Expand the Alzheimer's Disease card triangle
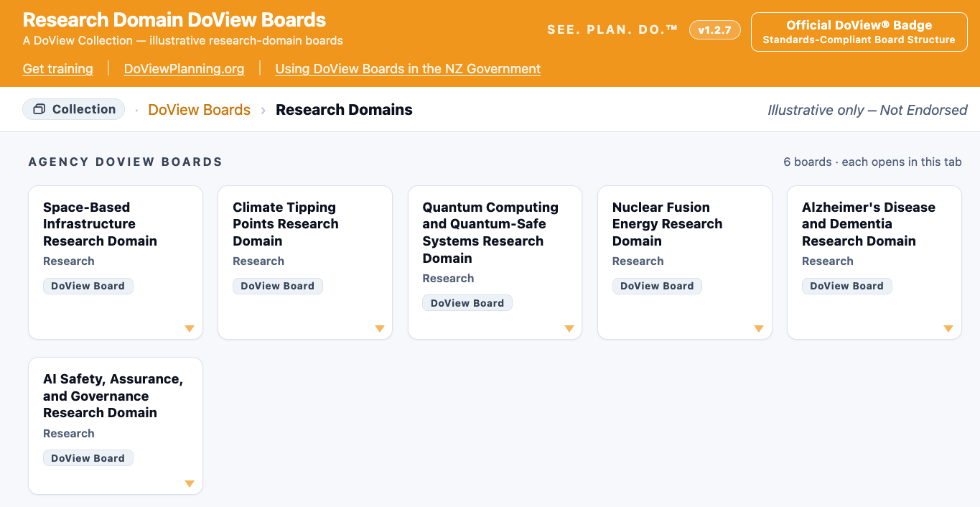The width and height of the screenshot is (980, 507). pos(948,329)
